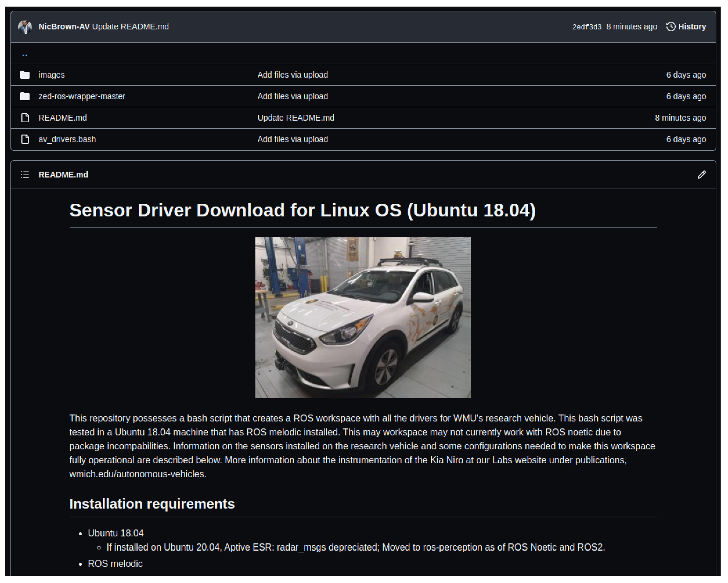
Task: Open the latest commit message 'Update README.md' in header
Action: pyautogui.click(x=130, y=27)
